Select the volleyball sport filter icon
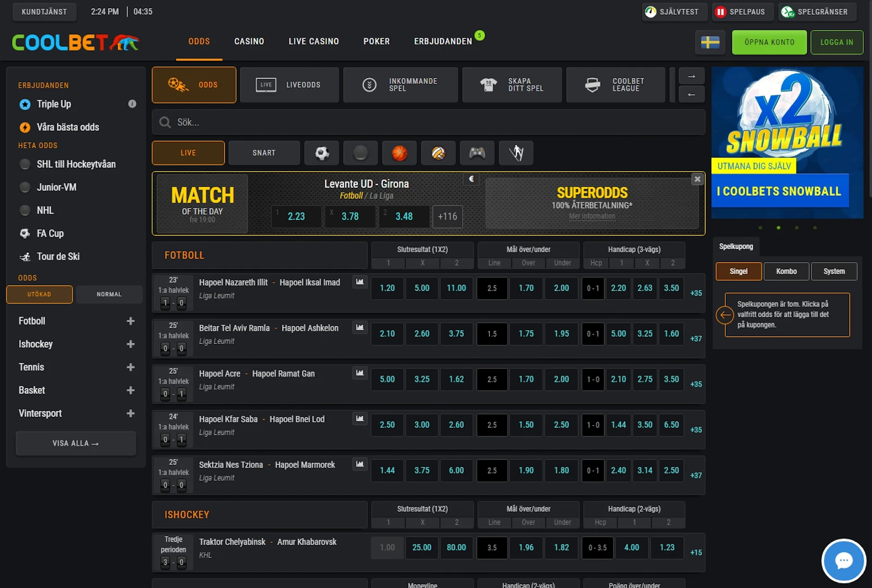 438,153
